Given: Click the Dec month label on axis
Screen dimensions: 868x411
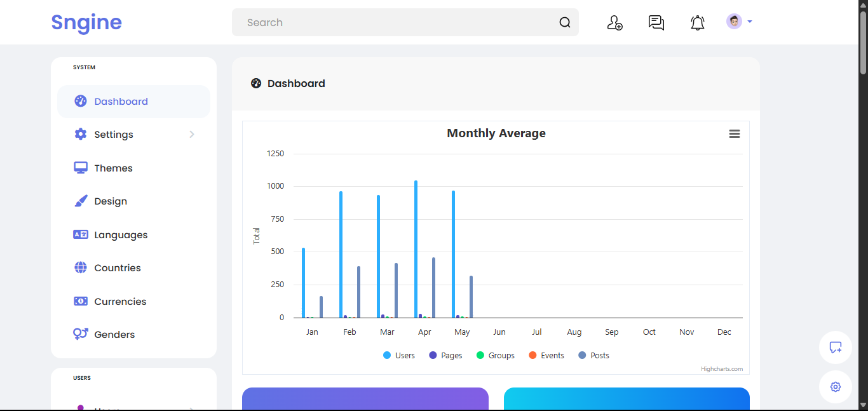Looking at the screenshot, I should [x=724, y=332].
